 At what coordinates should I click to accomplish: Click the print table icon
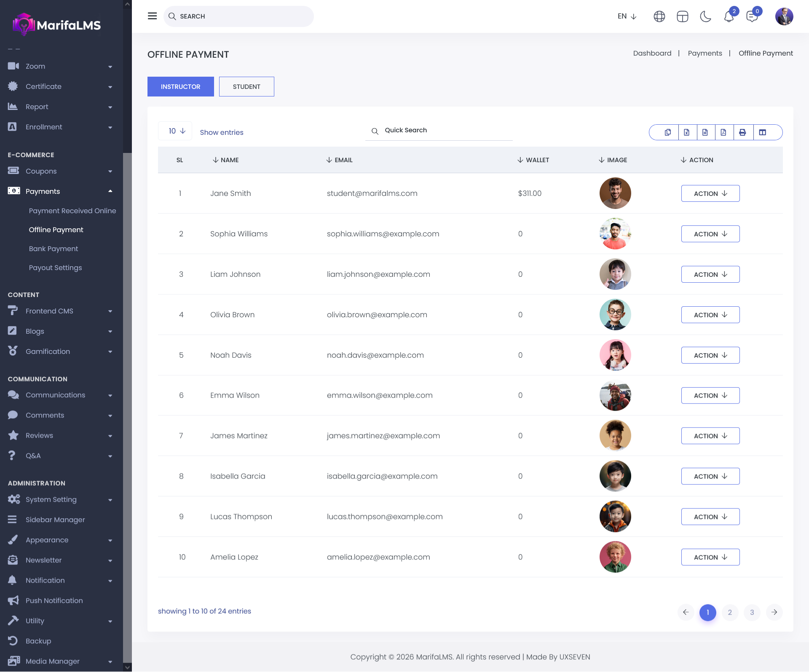click(x=742, y=132)
